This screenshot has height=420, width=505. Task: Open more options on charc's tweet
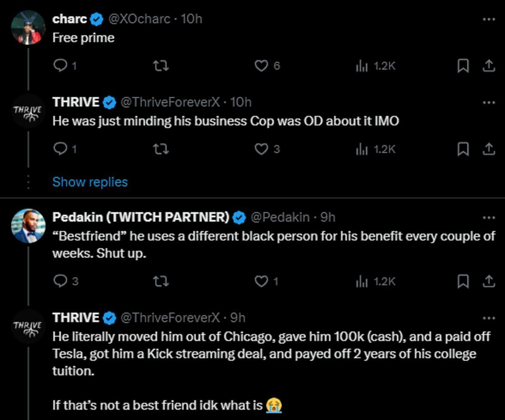[489, 19]
